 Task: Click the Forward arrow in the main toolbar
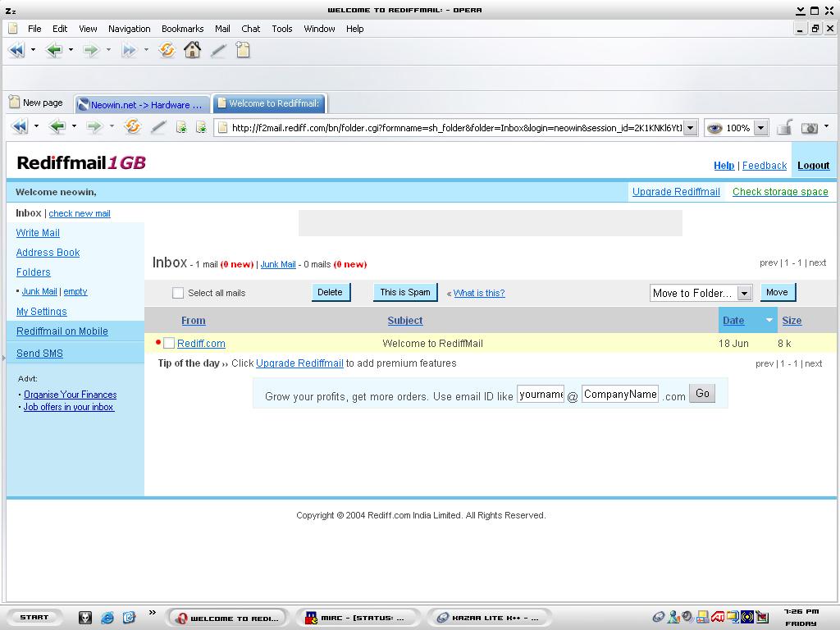coord(91,50)
